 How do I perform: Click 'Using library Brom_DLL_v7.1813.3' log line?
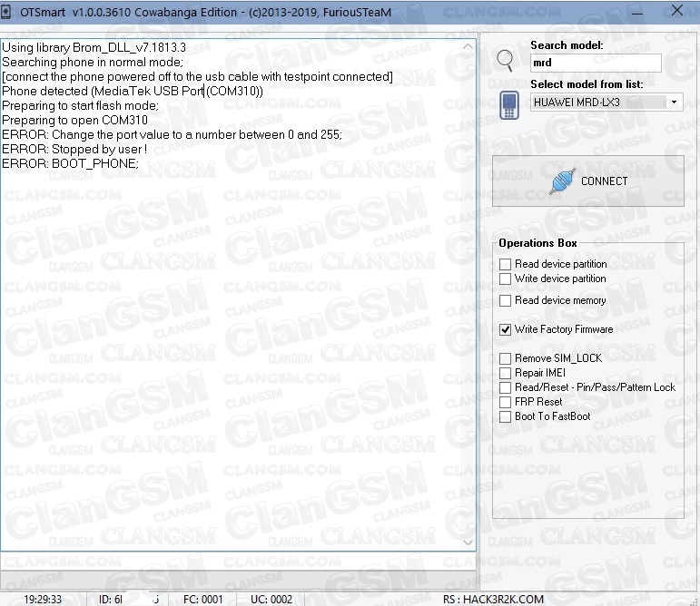(x=94, y=48)
